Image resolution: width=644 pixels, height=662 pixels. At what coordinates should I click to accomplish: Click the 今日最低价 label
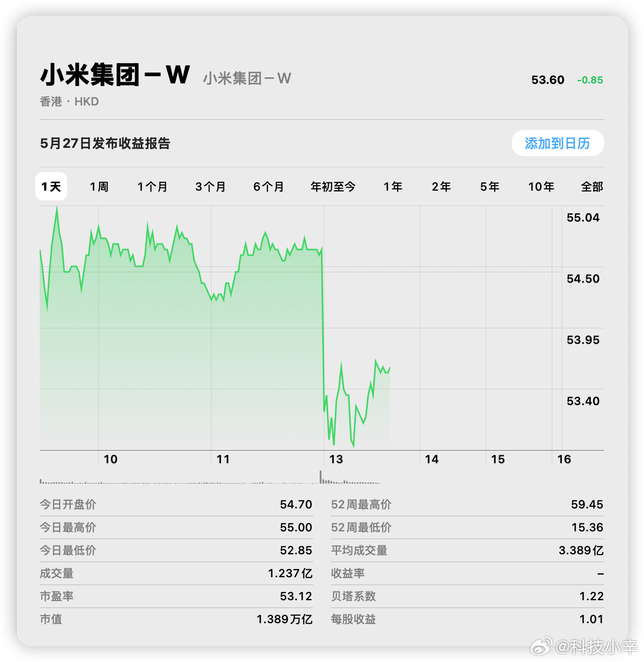point(68,550)
